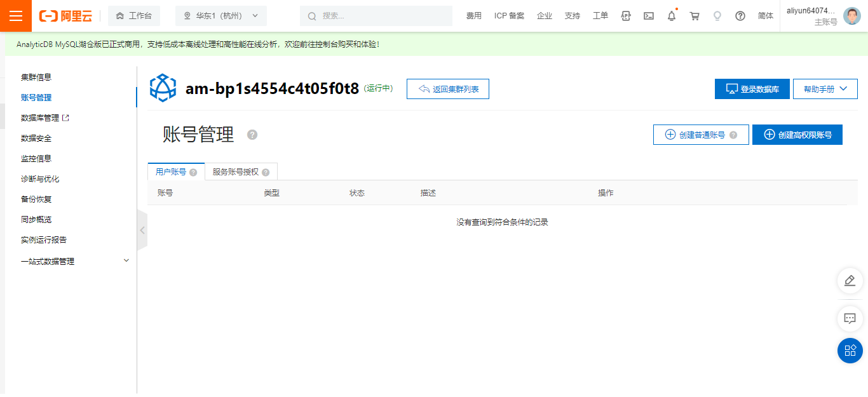The width and height of the screenshot is (868, 397).
Task: Click the user avatar picture
Action: pyautogui.click(x=851, y=16)
